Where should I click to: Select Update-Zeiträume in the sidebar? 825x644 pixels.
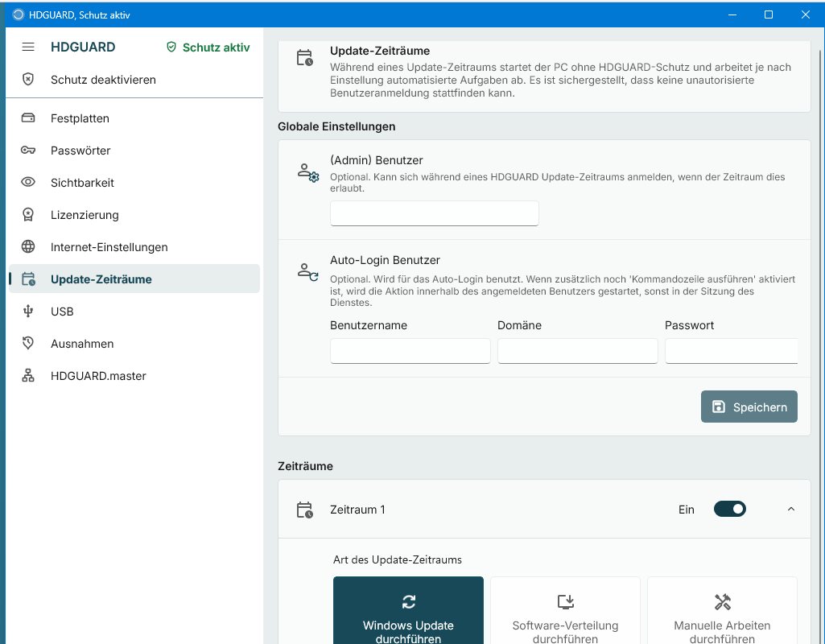pos(134,279)
